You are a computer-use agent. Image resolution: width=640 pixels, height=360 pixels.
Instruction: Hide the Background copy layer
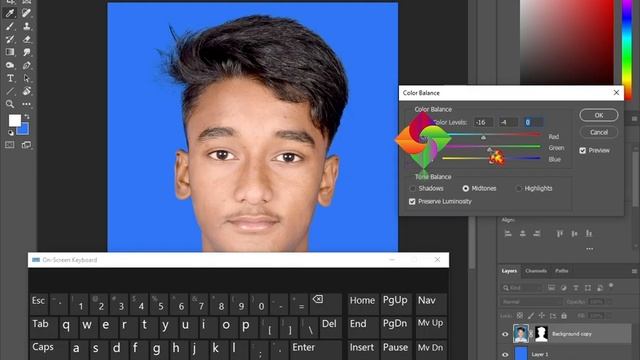point(505,334)
